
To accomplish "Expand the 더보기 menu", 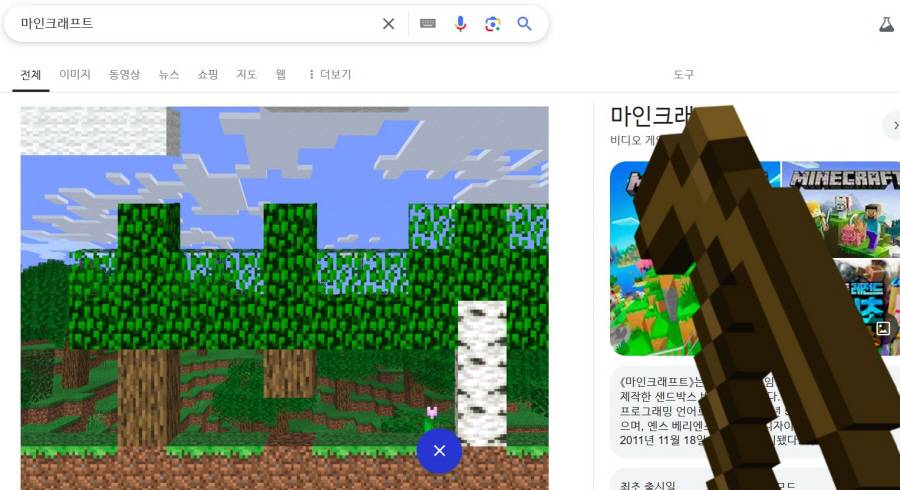I will pos(330,75).
